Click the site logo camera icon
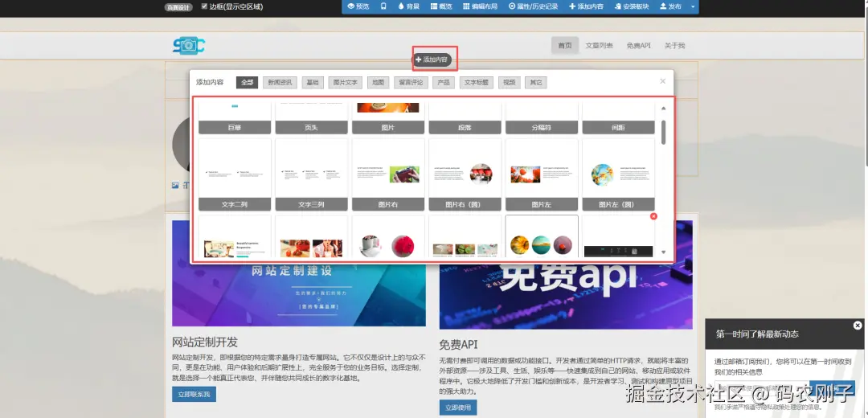The width and height of the screenshot is (868, 418). (x=188, y=45)
